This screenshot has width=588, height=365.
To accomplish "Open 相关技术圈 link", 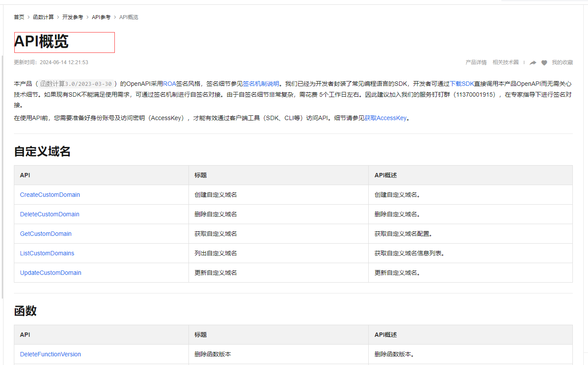I will click(x=505, y=62).
